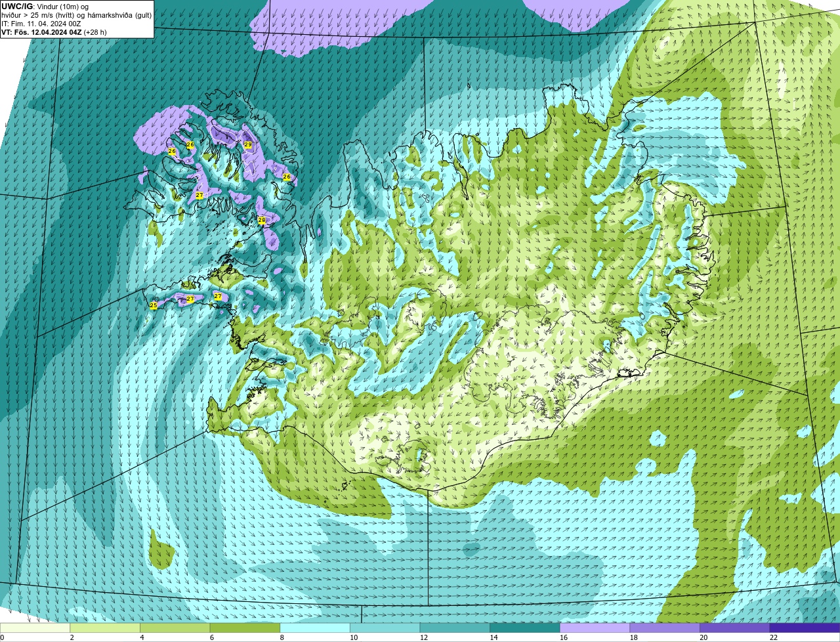Click the 10–12 m/s turquoise legend swatch
This screenshot has width=840, height=642.
(385, 628)
